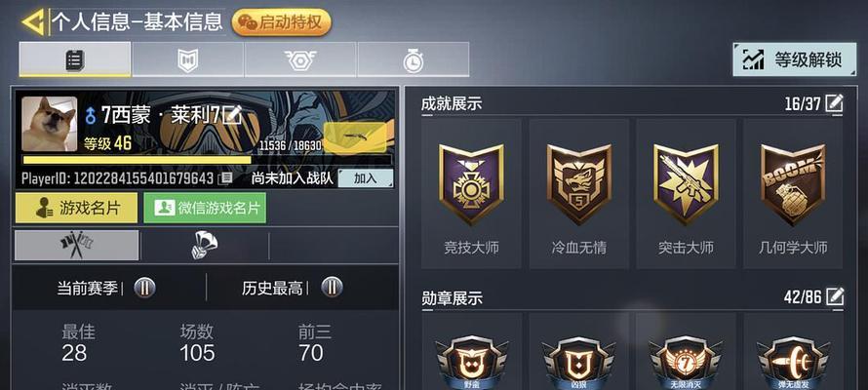Image resolution: width=868 pixels, height=390 pixels.
Task: Switch to the battle royale parachute tab
Action: pos(204,245)
